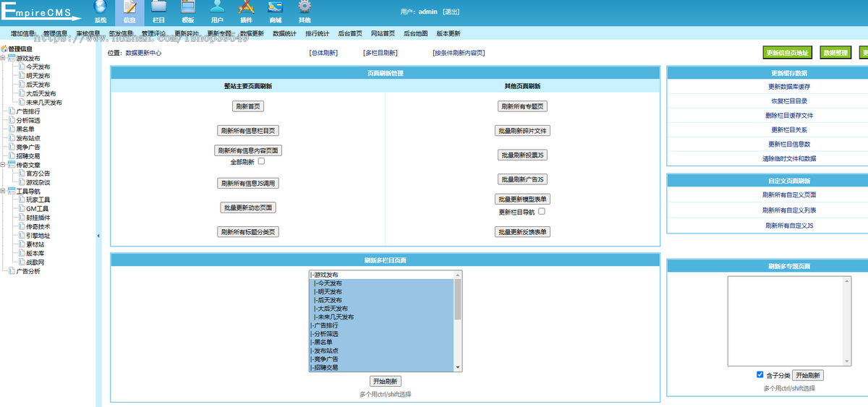Open the 用户 (User) person icon
Image resolution: width=868 pixels, height=407 pixels.
(217, 7)
